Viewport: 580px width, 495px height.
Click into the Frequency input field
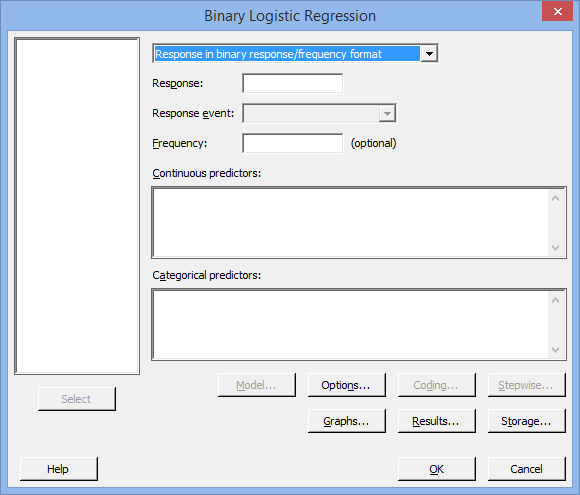point(293,143)
